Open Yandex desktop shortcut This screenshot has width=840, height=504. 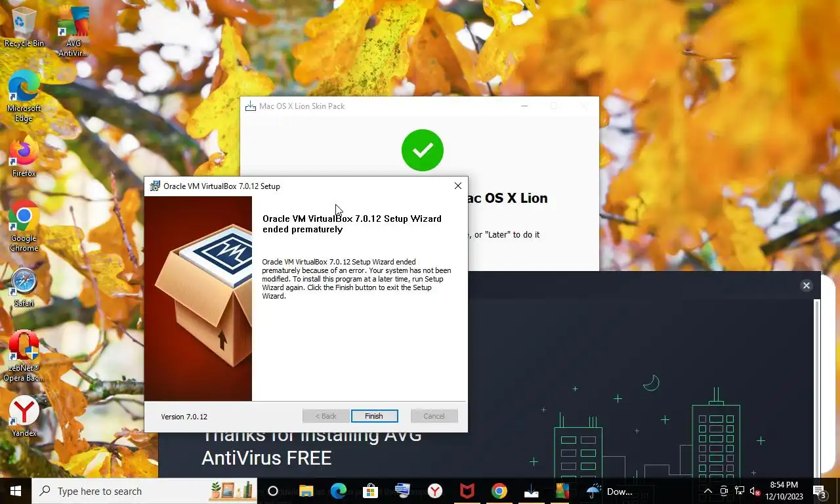pos(24,416)
